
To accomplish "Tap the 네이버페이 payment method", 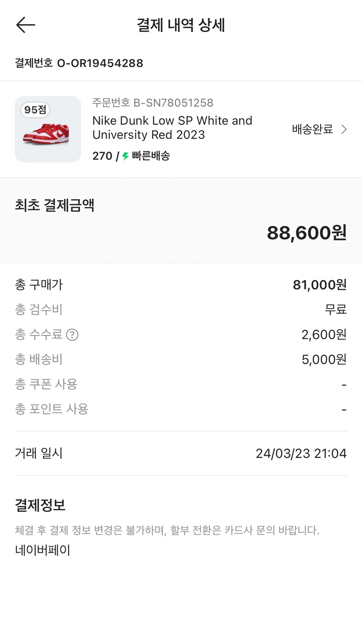I will [x=42, y=550].
